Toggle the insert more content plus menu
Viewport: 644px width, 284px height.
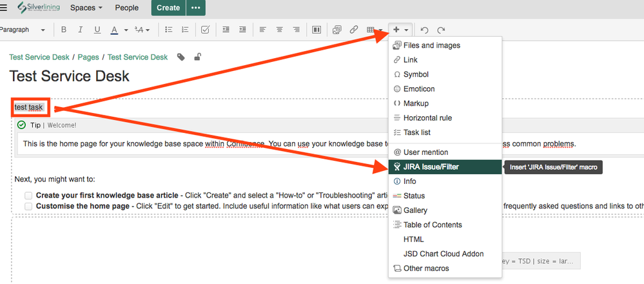tap(400, 30)
